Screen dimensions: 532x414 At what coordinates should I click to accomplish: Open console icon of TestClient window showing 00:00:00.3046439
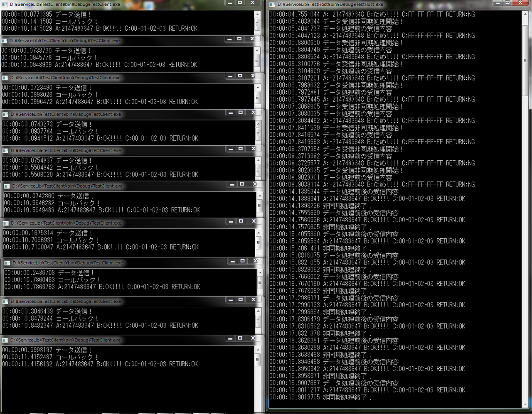click(x=5, y=301)
